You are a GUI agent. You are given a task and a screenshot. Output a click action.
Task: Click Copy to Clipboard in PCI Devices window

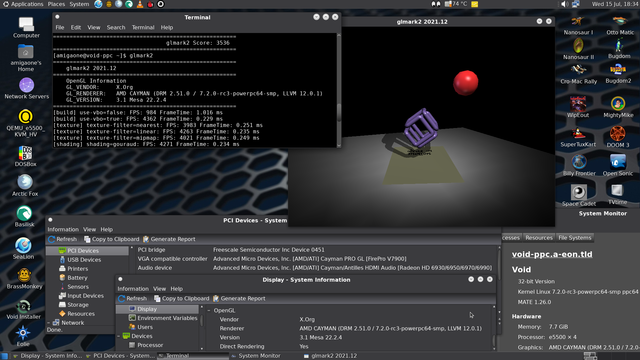tap(111, 239)
